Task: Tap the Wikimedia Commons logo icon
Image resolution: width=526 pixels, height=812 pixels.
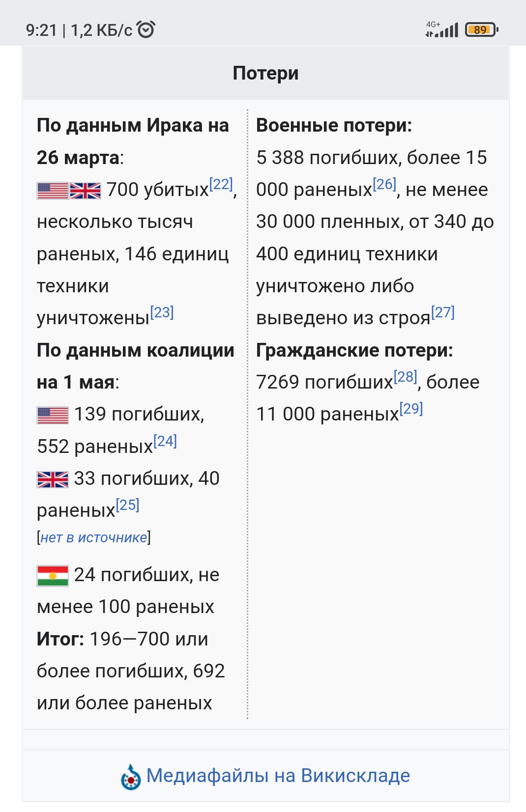Action: point(131,777)
